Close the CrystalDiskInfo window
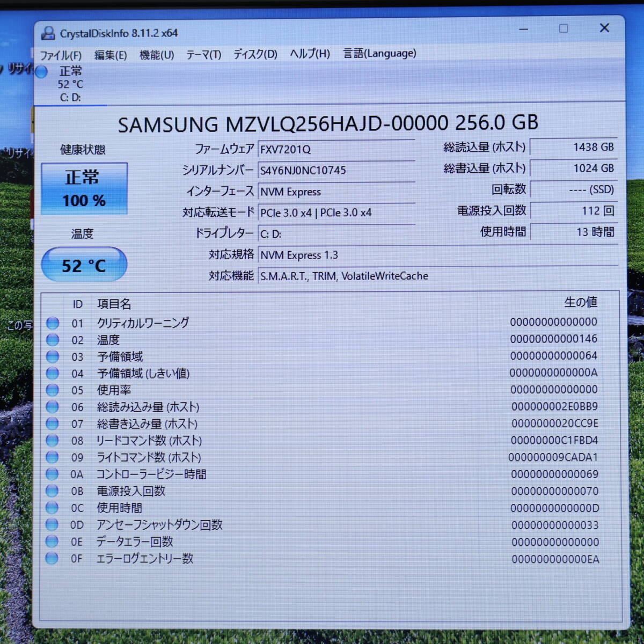 pos(604,28)
